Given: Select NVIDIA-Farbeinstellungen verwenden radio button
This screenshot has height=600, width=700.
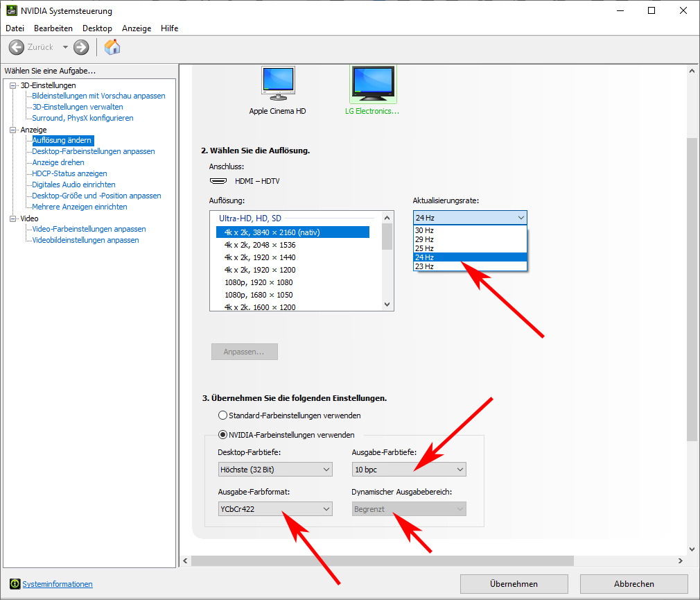Looking at the screenshot, I should coord(222,434).
